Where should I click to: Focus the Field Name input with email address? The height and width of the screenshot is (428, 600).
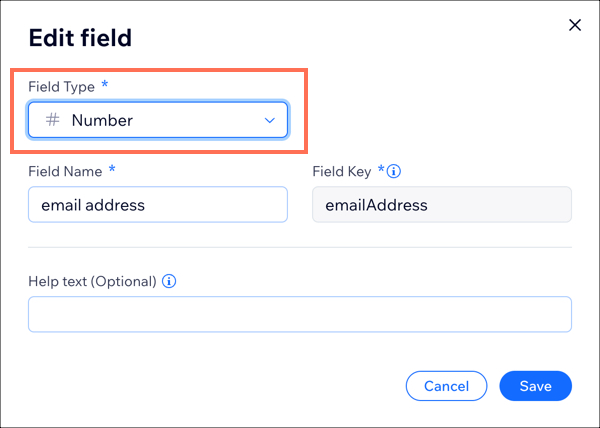[x=158, y=205]
